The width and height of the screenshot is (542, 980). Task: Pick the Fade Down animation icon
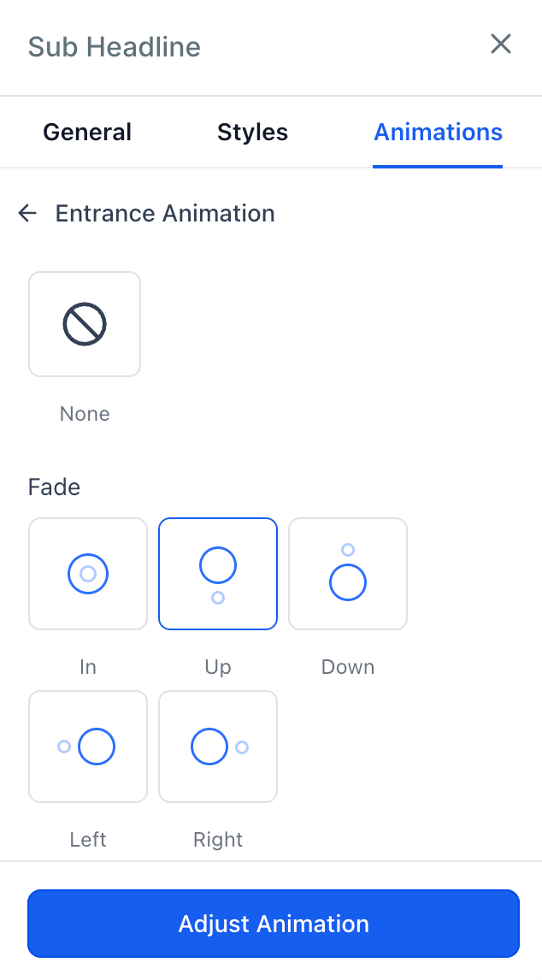[348, 574]
